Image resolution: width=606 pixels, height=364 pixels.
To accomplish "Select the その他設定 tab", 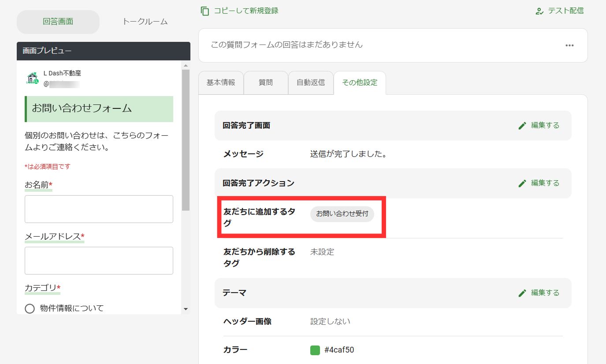I will (x=360, y=82).
